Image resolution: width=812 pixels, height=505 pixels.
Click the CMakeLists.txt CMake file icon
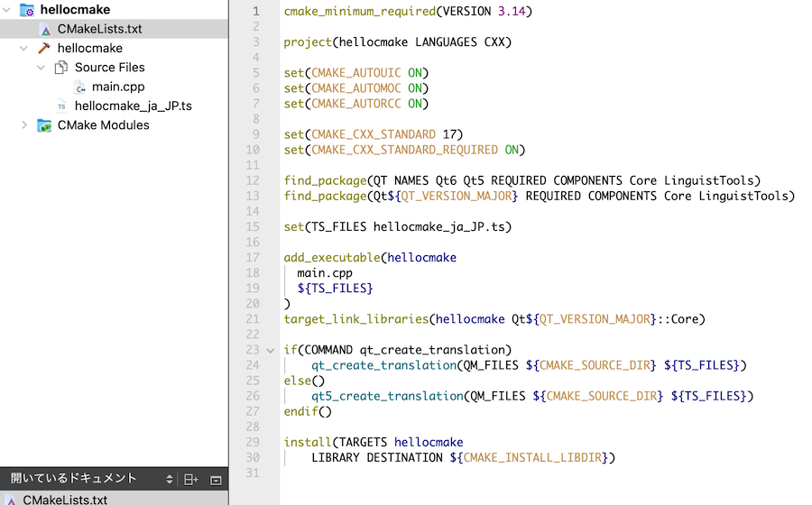[46, 30]
